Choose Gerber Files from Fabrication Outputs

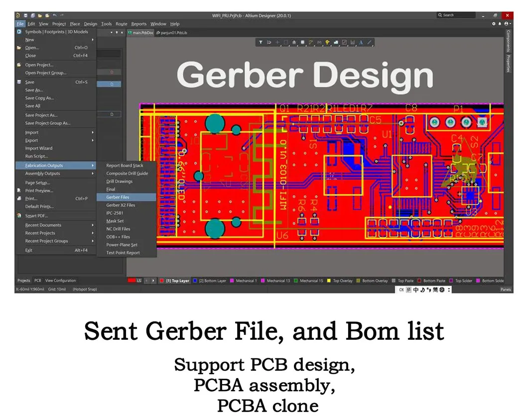[118, 197]
